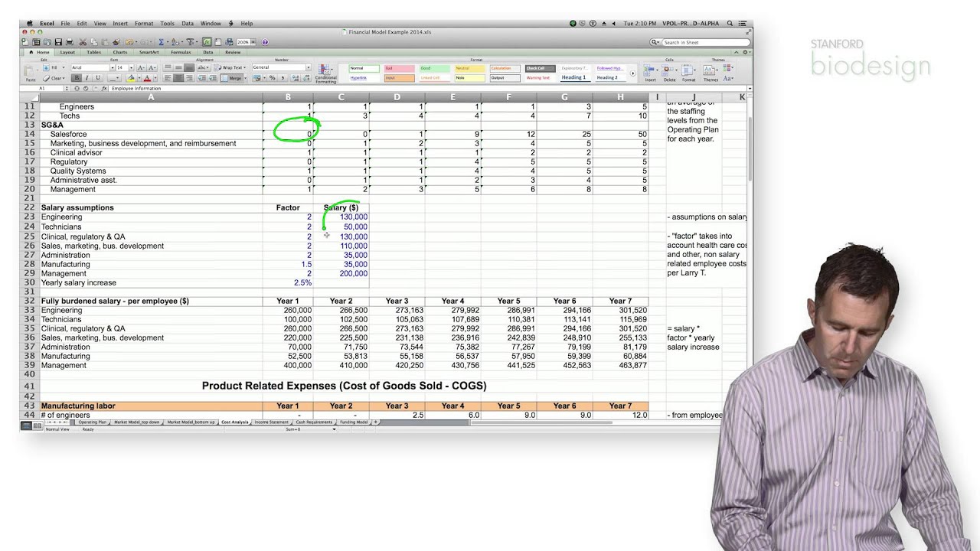
Task: Click the Paste clipboard icon
Action: 30,72
